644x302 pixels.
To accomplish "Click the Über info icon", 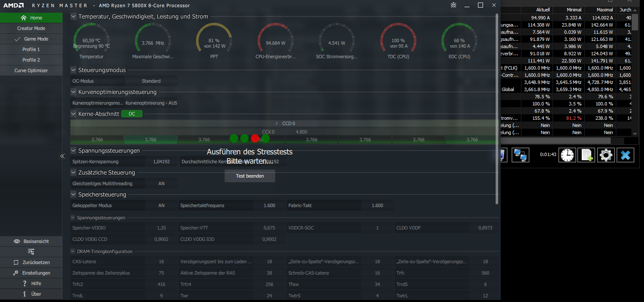I will 25,294.
